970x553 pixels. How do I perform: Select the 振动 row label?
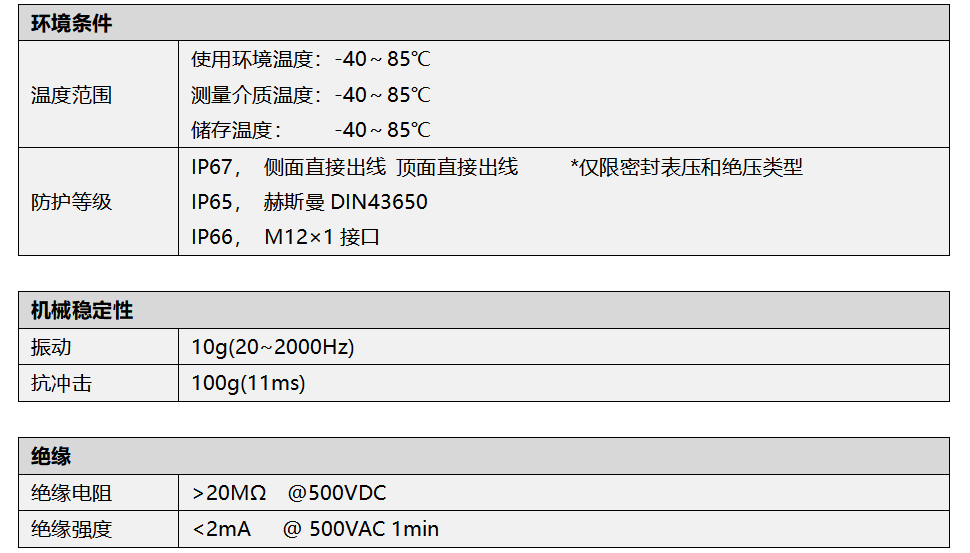point(51,347)
